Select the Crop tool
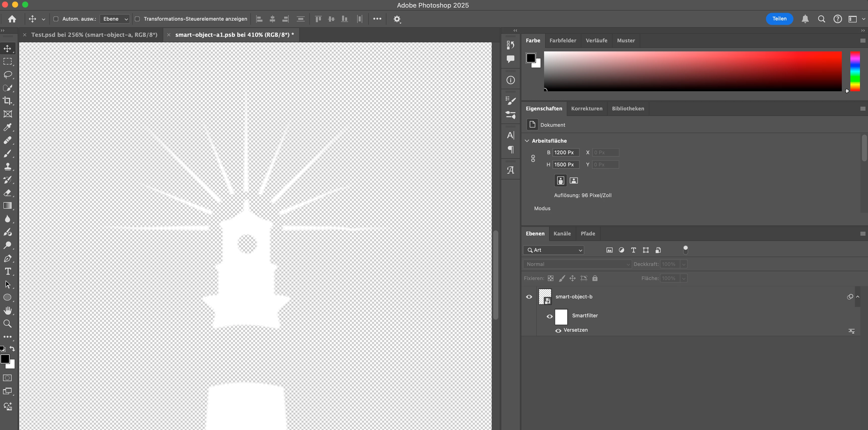Image resolution: width=868 pixels, height=430 pixels. 7,101
